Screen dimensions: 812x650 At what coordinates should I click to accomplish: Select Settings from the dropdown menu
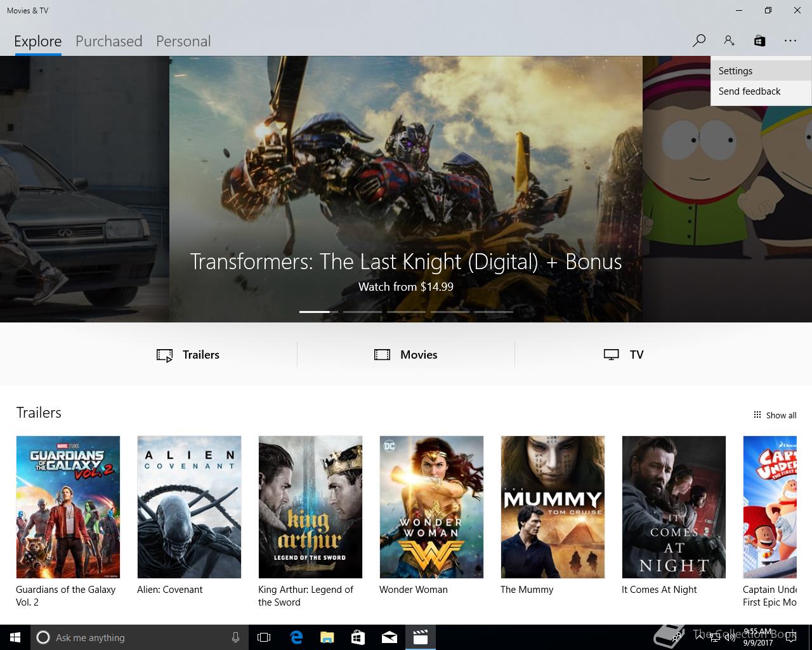coord(761,71)
